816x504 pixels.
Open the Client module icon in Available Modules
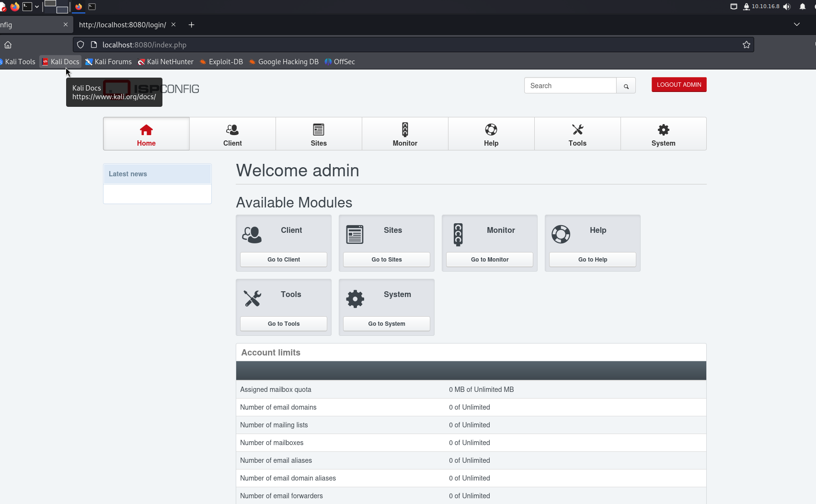(x=252, y=235)
